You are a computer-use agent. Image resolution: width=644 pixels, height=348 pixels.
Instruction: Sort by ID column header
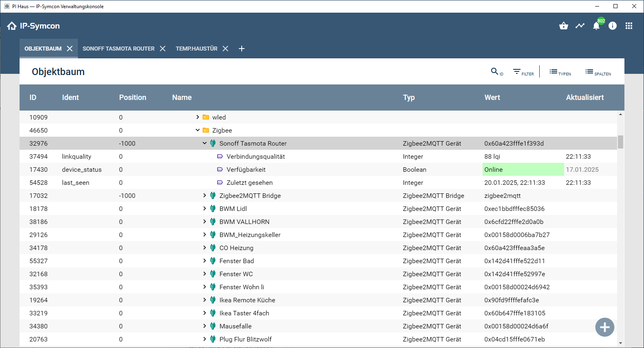tap(33, 98)
